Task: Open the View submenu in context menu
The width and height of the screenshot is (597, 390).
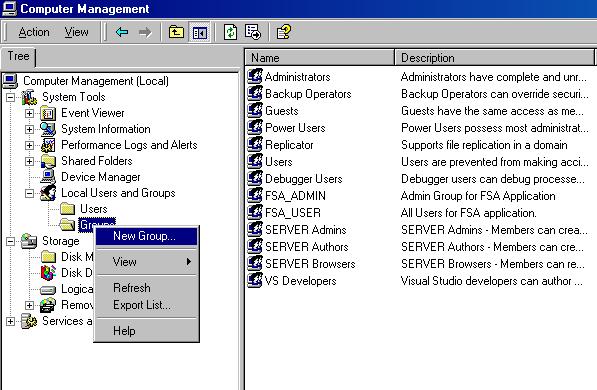Action: (147, 262)
